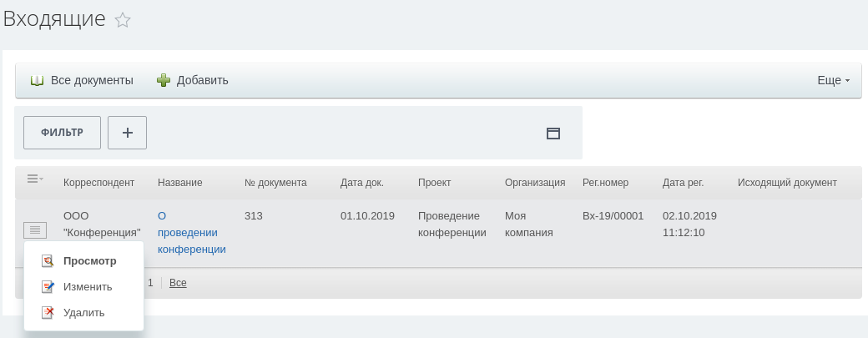Open the grid column settings dropdown
Viewport: 868px width, 338px height.
[34, 179]
